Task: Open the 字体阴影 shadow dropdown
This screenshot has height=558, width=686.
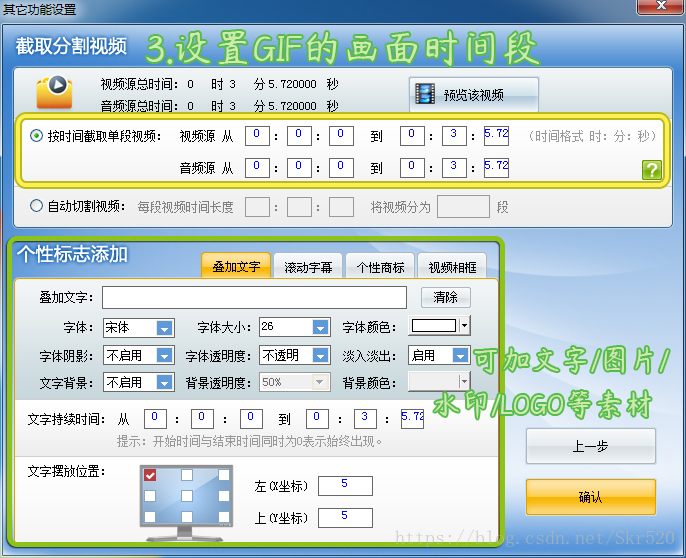Action: coord(164,355)
